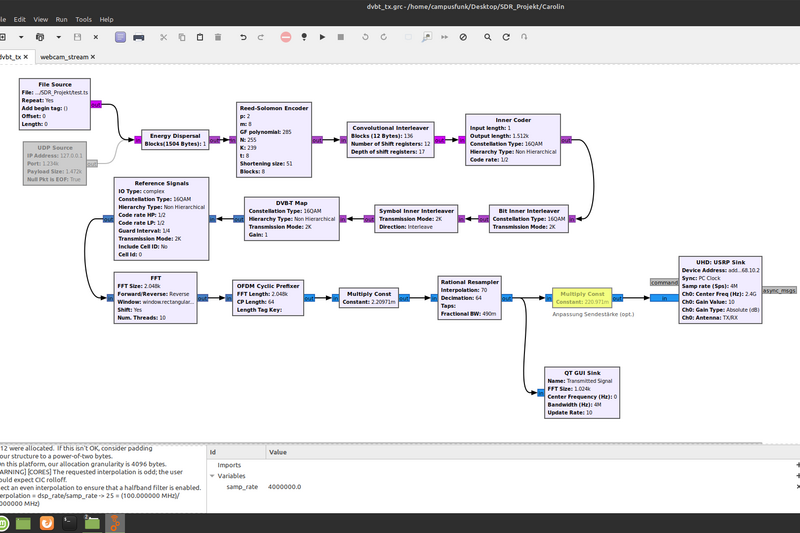Open the Run menu
Screen dimensions: 800x533
(x=62, y=19)
